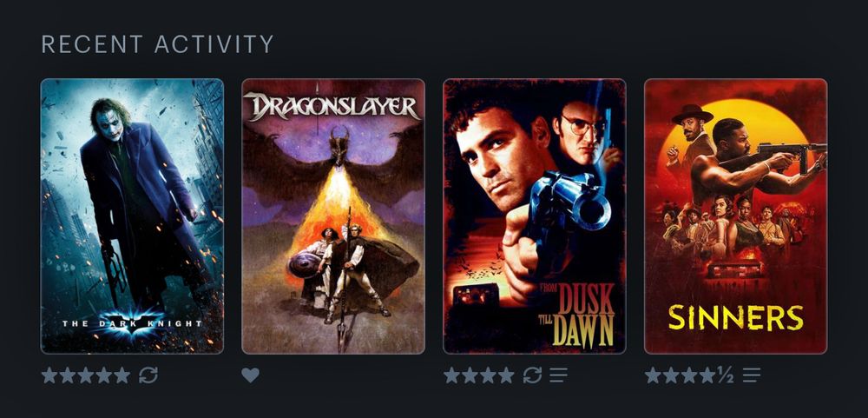This screenshot has width=868, height=418.
Task: Click the first star under From Dusk Till Dawn
Action: coord(451,375)
